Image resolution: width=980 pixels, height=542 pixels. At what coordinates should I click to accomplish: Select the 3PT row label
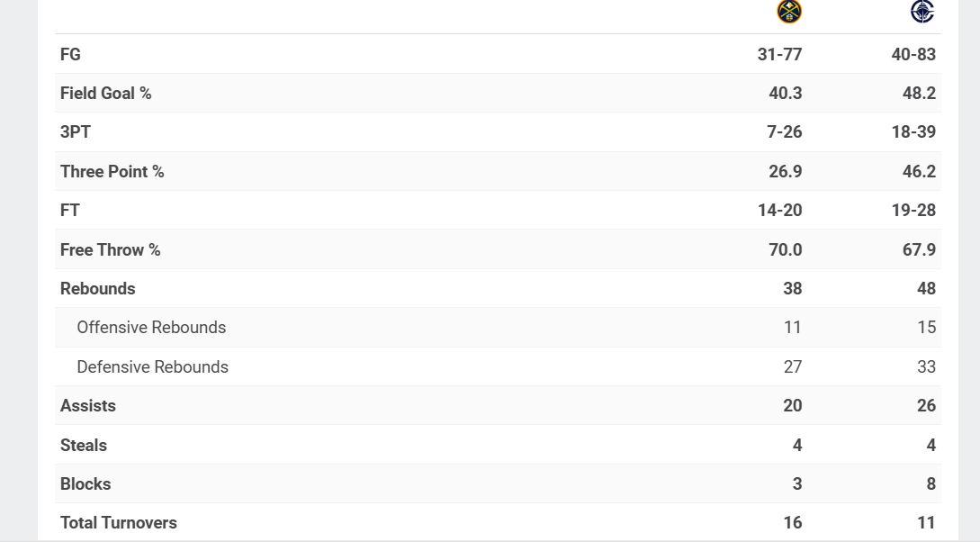[x=76, y=131]
